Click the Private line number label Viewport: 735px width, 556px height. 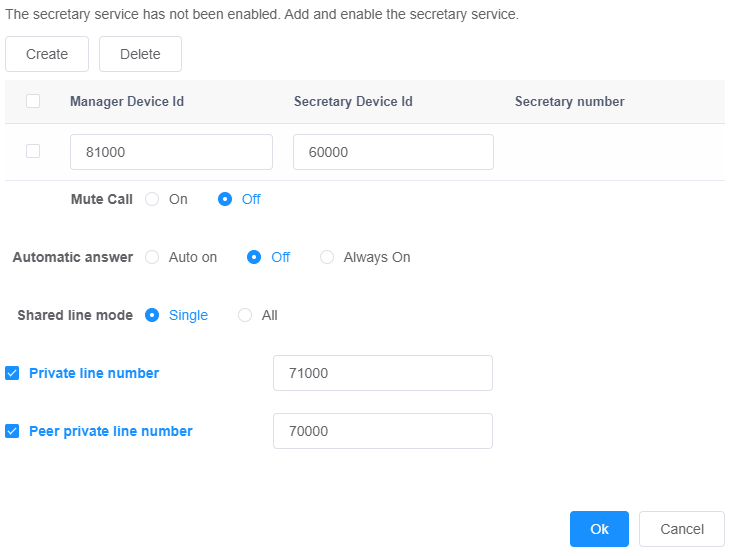(x=94, y=373)
